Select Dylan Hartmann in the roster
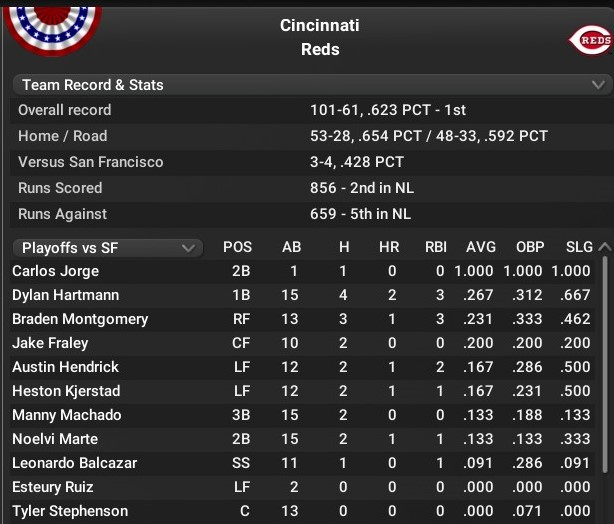Screen dimensions: 614x524 pyautogui.click(x=66, y=295)
